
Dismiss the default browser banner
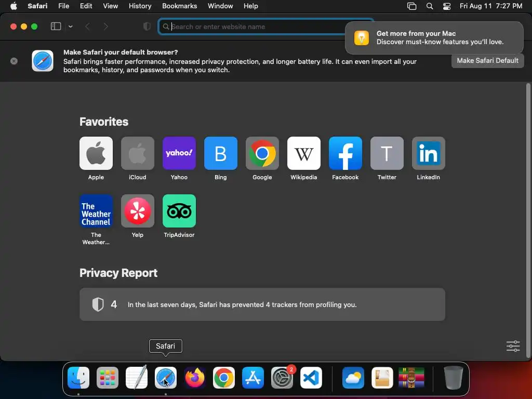(x=14, y=61)
